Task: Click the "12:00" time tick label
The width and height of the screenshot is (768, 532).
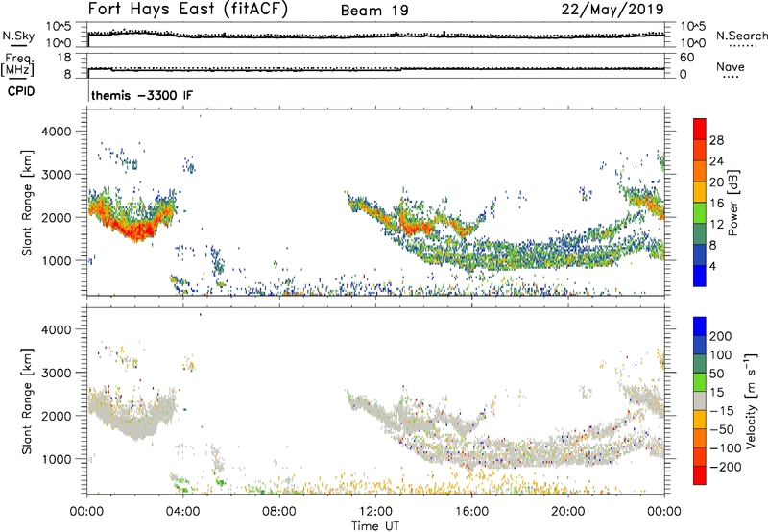Action: tap(375, 512)
